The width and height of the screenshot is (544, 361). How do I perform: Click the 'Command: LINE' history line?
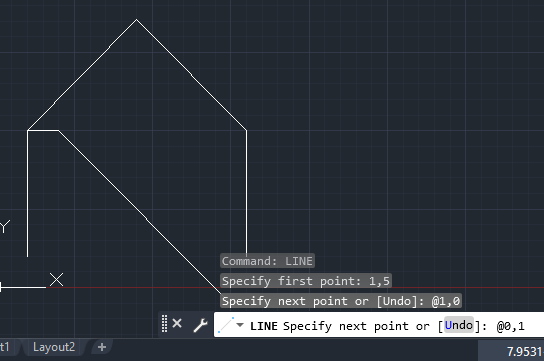click(x=267, y=261)
